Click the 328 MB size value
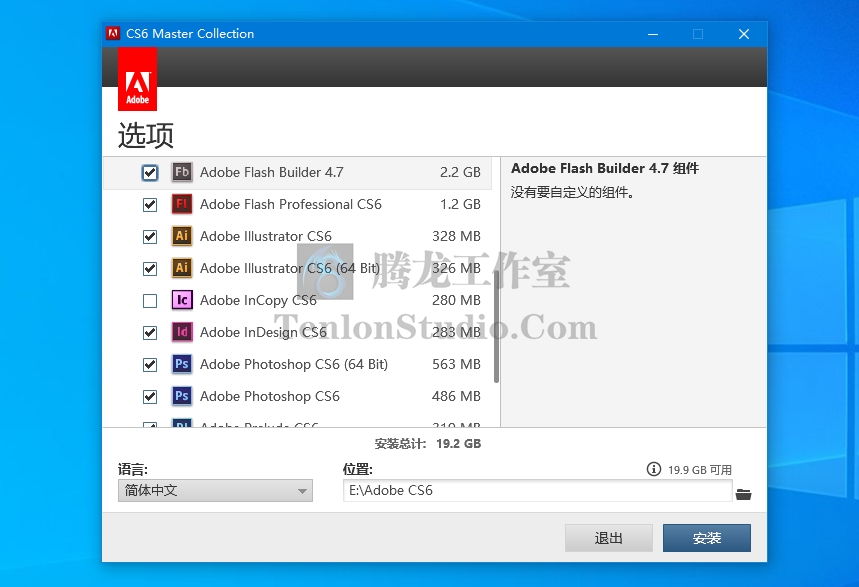The height and width of the screenshot is (587, 859). point(456,236)
